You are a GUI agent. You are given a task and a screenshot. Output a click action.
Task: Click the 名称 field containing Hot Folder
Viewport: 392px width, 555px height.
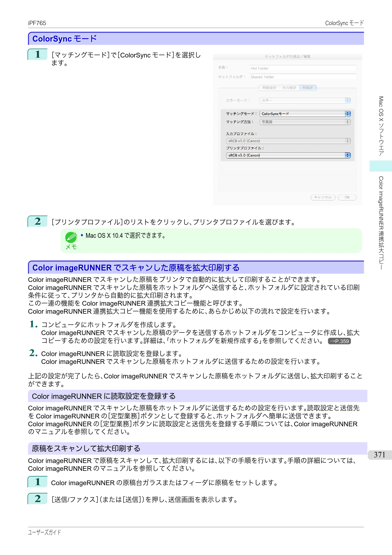[303, 68]
